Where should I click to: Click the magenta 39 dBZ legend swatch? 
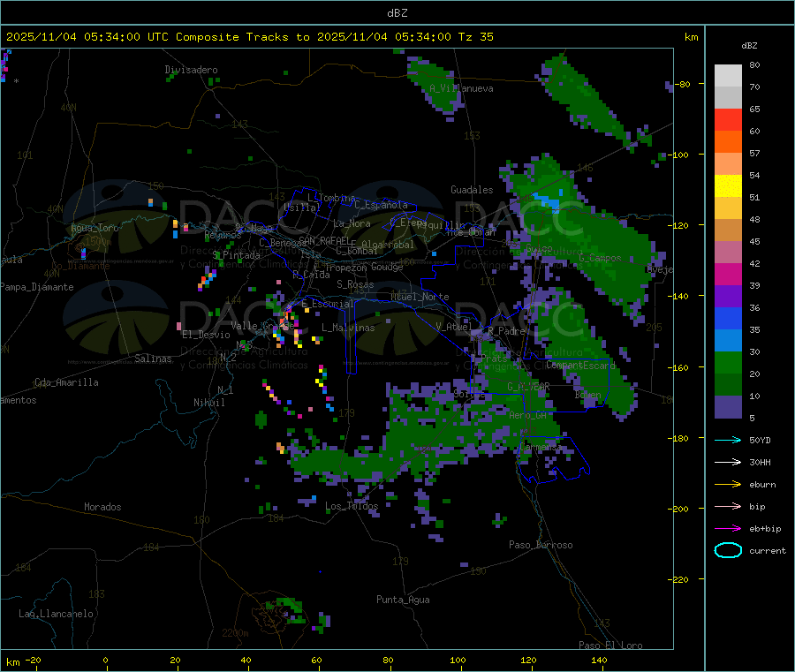click(728, 274)
